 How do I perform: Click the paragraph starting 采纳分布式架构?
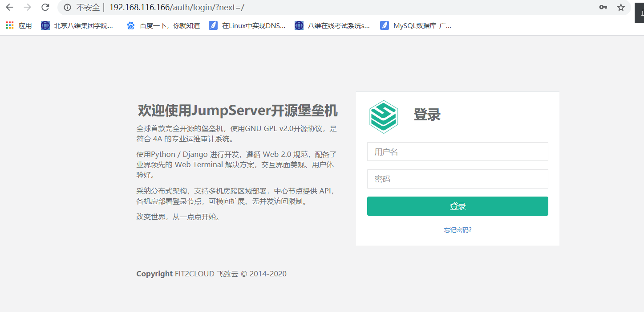coord(236,196)
